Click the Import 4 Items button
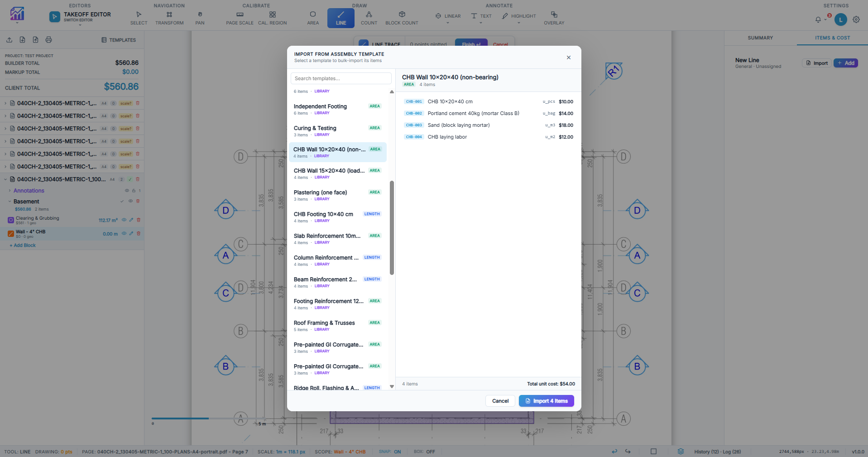The width and height of the screenshot is (868, 457). (x=546, y=401)
